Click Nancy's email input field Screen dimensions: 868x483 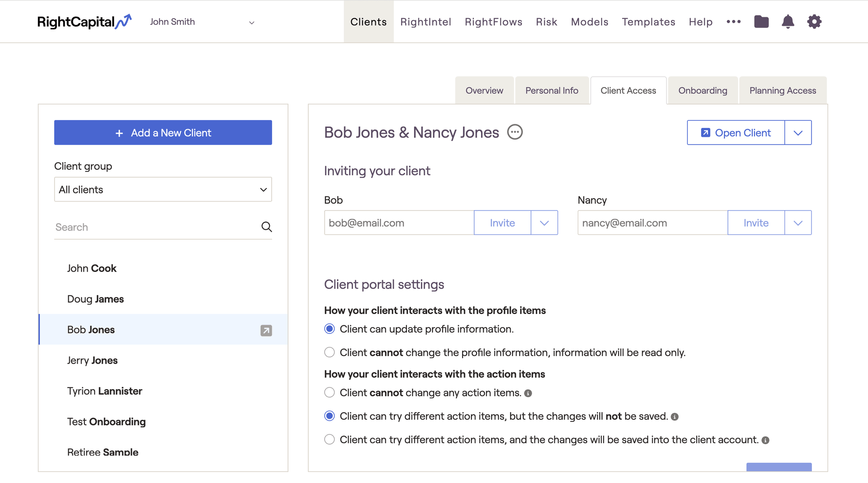click(652, 223)
